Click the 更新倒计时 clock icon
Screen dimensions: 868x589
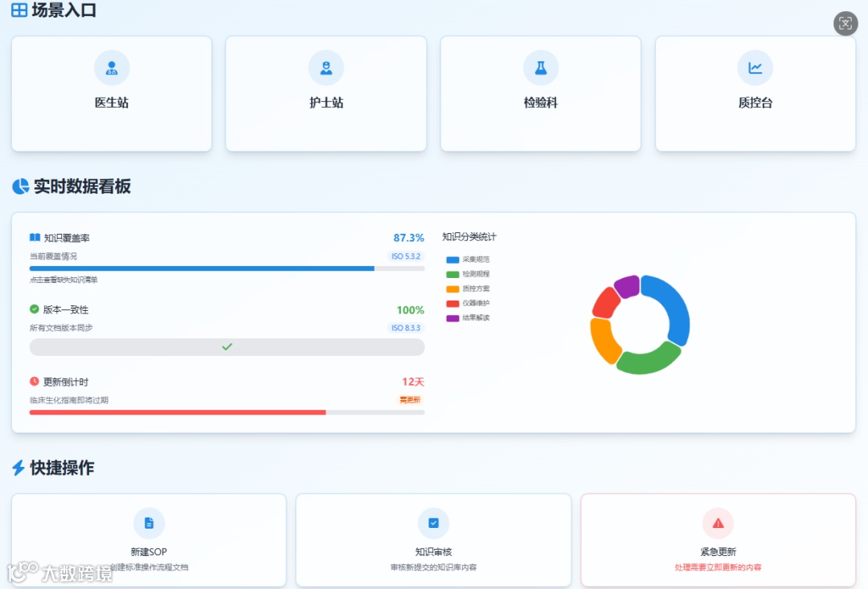coord(35,382)
